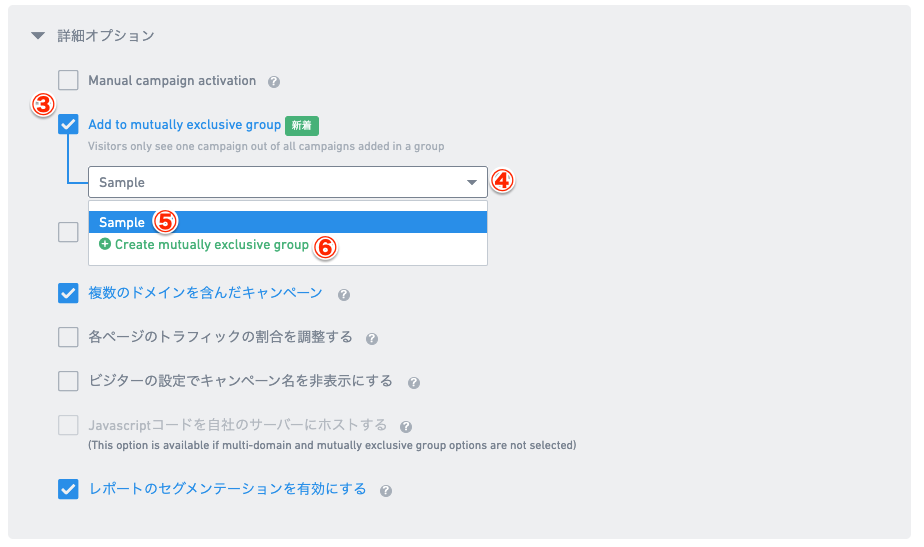Screen dimensions: 924x547
Task: Select Sample from the dropdown list
Action: pos(288,222)
